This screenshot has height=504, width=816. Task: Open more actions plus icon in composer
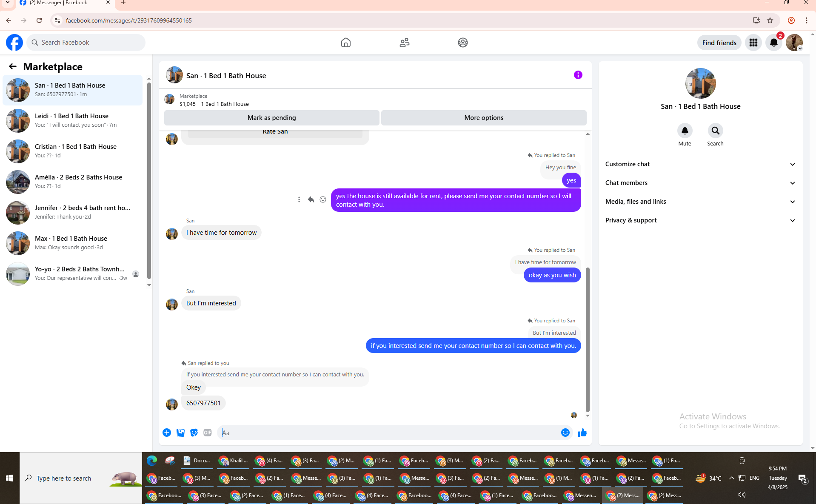tap(167, 433)
